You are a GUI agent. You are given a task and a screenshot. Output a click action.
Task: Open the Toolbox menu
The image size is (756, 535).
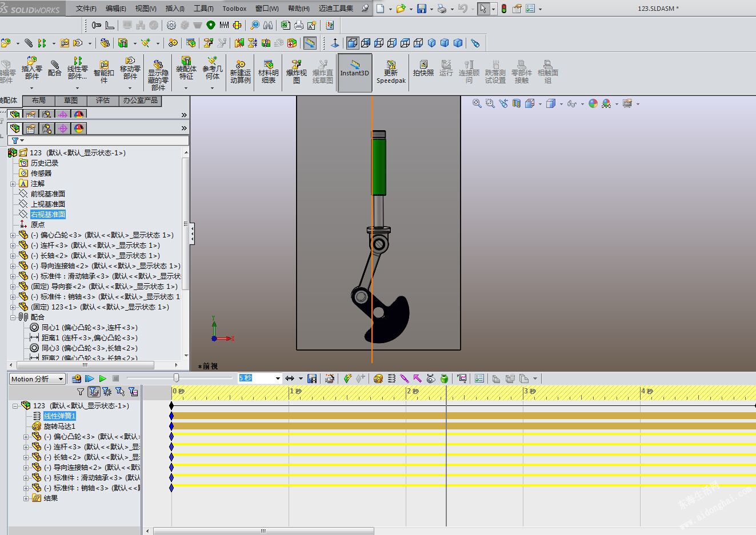point(234,9)
